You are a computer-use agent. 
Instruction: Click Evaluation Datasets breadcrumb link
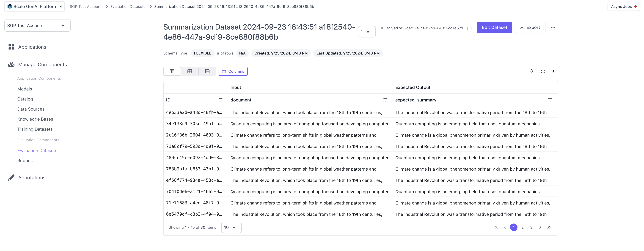(x=128, y=6)
